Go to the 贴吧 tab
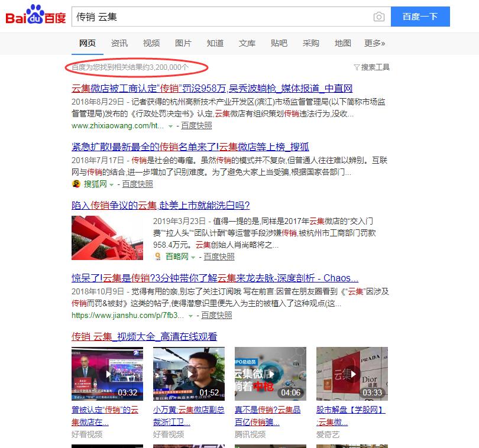Screen dimensions: 479x448 pos(279,43)
